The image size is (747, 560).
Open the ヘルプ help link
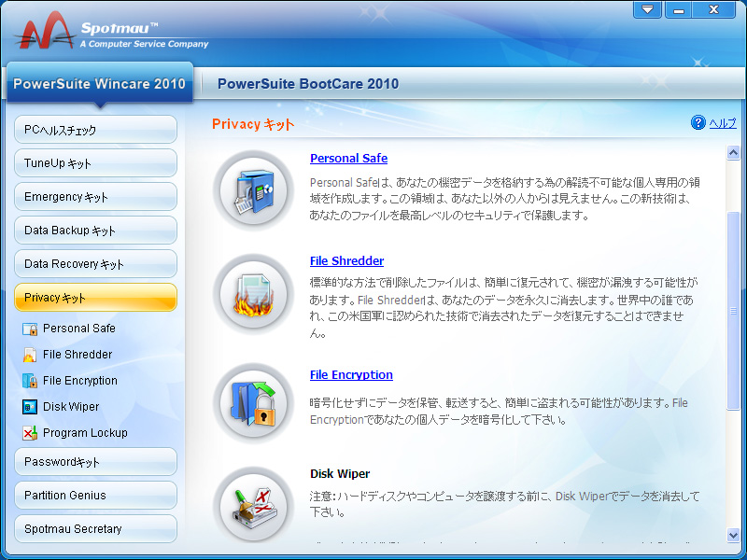(x=723, y=123)
